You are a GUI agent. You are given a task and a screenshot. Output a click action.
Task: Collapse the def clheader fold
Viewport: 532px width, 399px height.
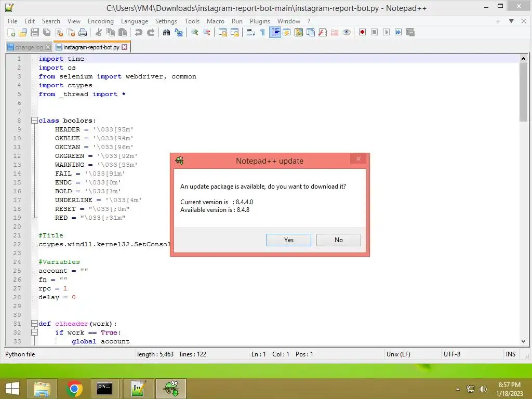tap(34, 323)
